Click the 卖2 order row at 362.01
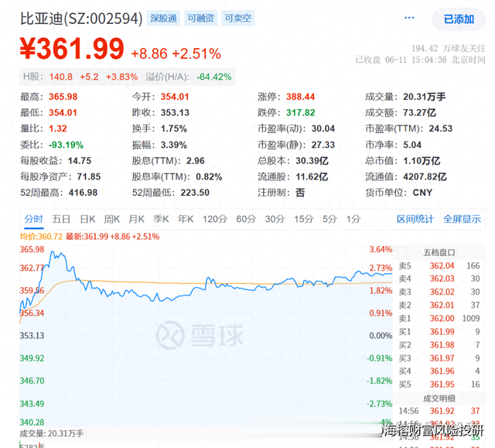 (439, 306)
